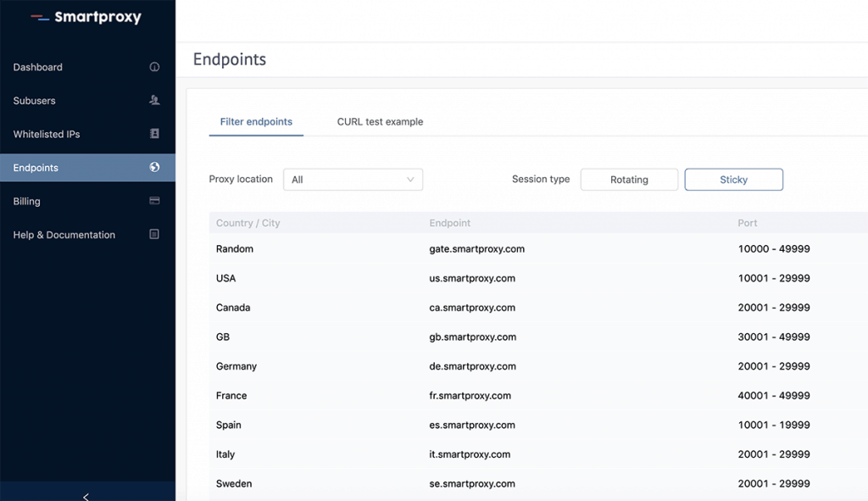Select the Subusers people icon
868x501 pixels.
(154, 100)
